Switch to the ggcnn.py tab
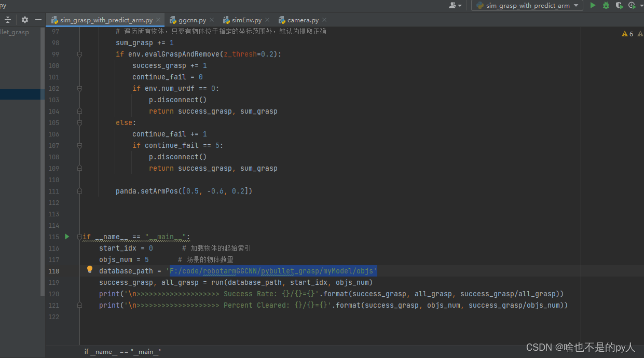This screenshot has height=358, width=644. coord(192,19)
